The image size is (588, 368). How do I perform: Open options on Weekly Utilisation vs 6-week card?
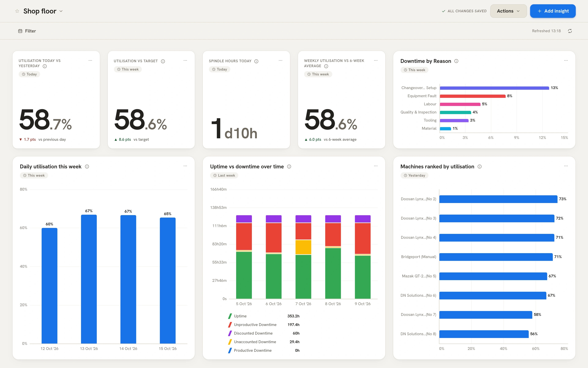pyautogui.click(x=376, y=60)
